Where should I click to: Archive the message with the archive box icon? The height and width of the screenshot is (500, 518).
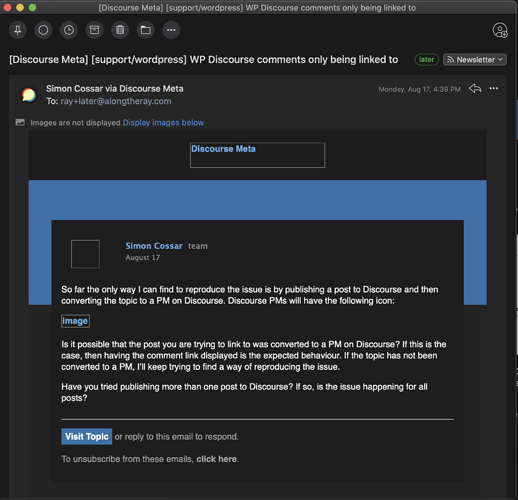(x=95, y=30)
